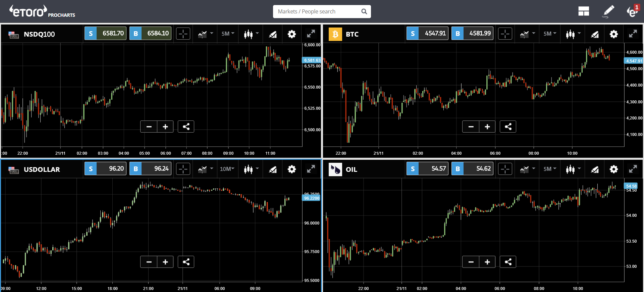
Task: Click the Bitcoin logo on BTC panel
Action: [x=335, y=34]
